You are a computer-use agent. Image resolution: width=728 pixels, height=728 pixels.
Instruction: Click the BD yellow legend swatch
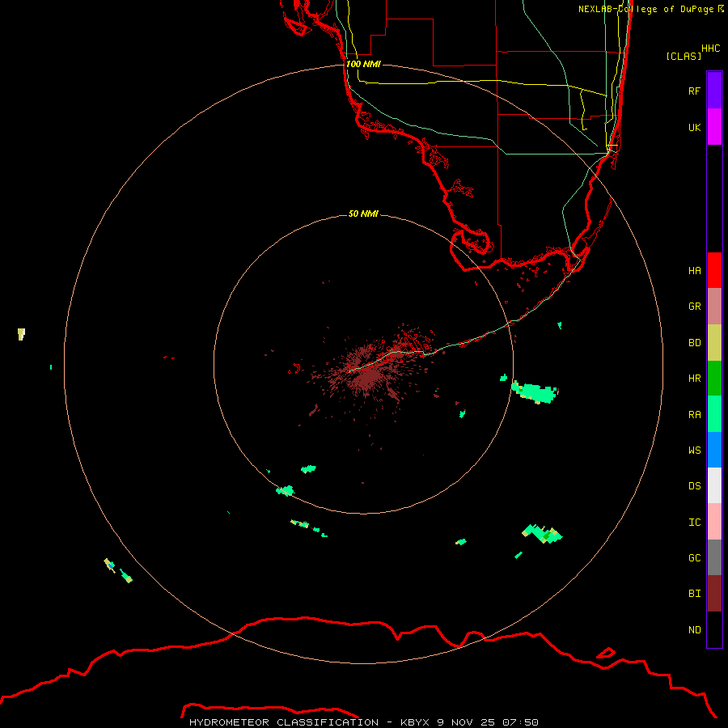coord(714,343)
